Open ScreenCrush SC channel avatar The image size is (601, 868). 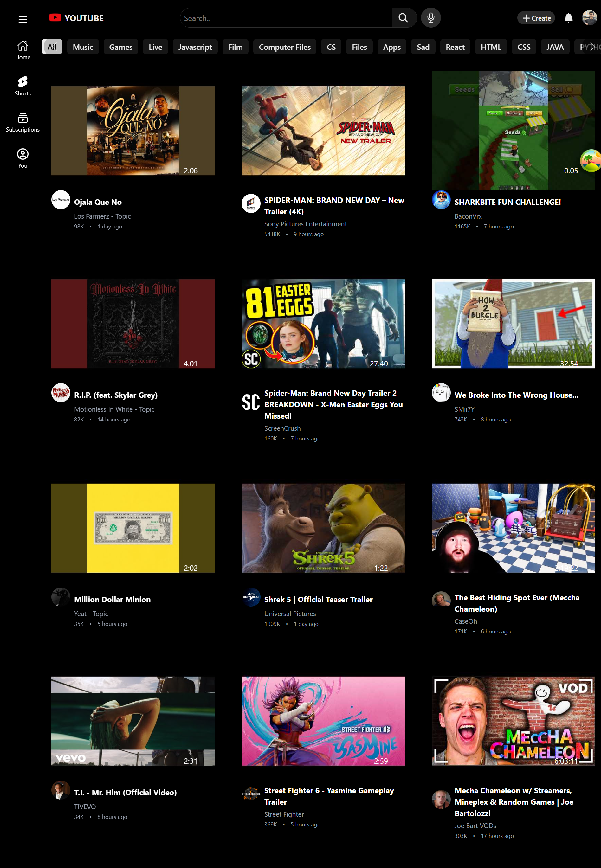click(x=251, y=402)
